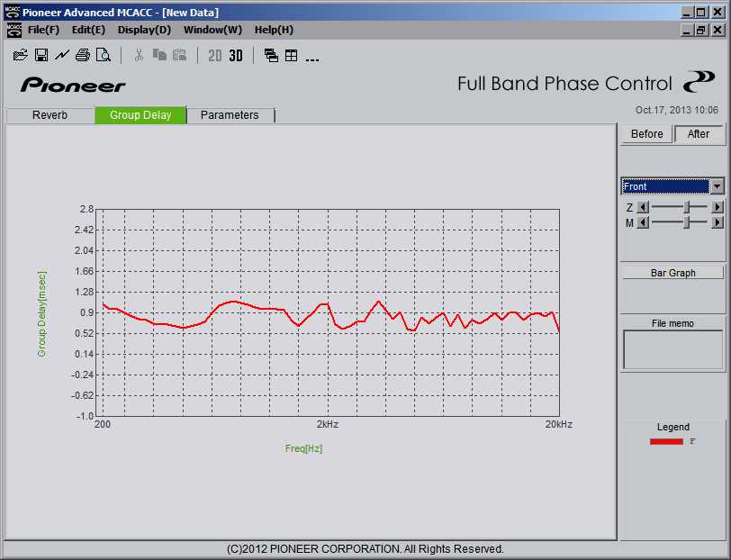This screenshot has height=560, width=731.
Task: Click the red F legend swatch
Action: tap(666, 441)
